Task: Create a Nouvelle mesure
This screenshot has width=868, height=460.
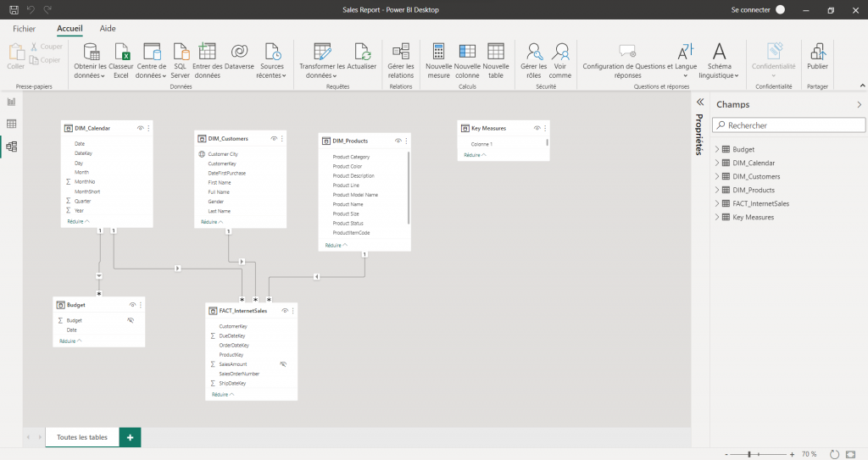Action: pyautogui.click(x=438, y=61)
